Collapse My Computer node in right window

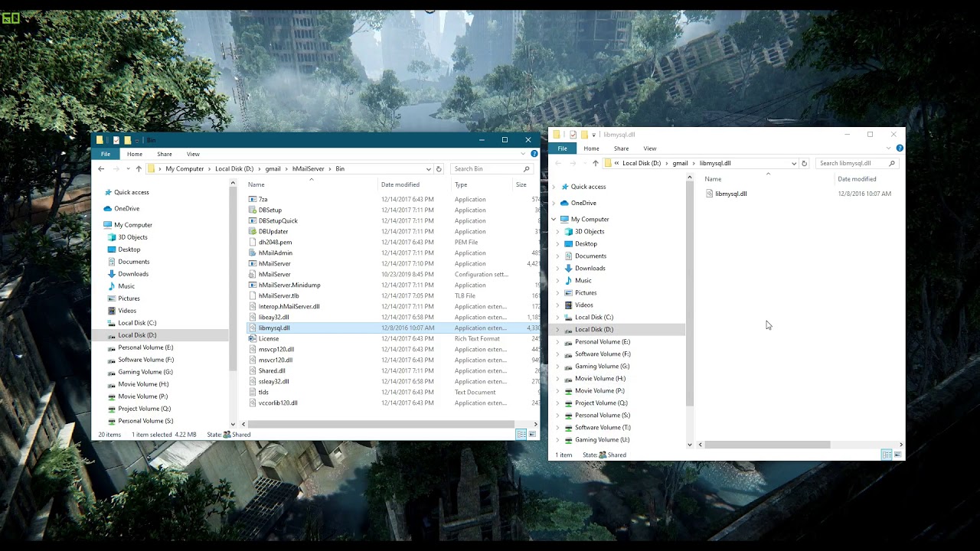[x=554, y=220]
